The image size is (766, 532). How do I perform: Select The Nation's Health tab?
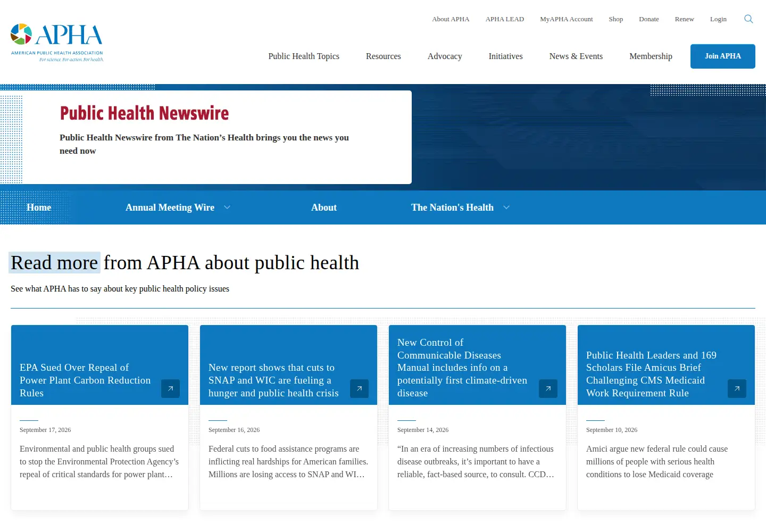[x=452, y=207]
